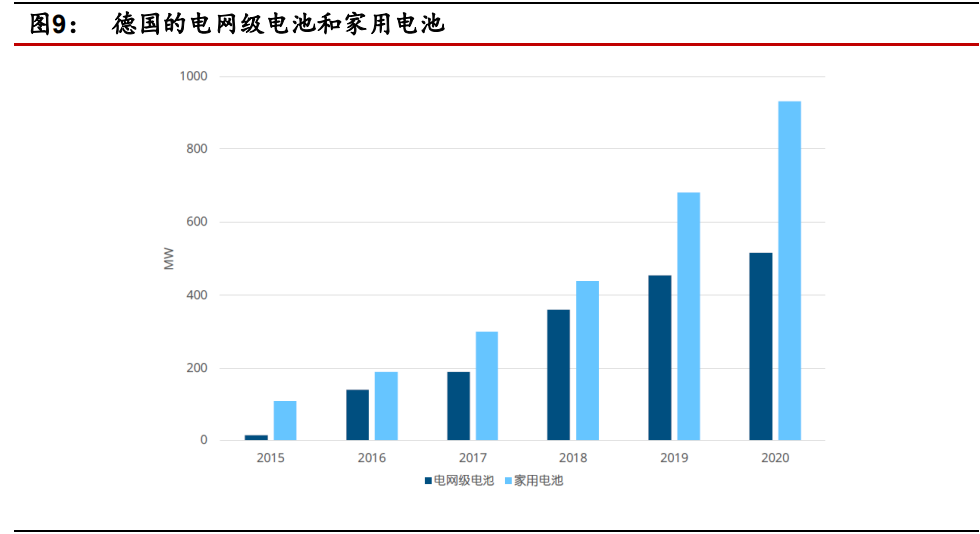Click the chart title 德国的电网级电池和家用电池
Viewport: 980px width, 534px height.
point(278,24)
